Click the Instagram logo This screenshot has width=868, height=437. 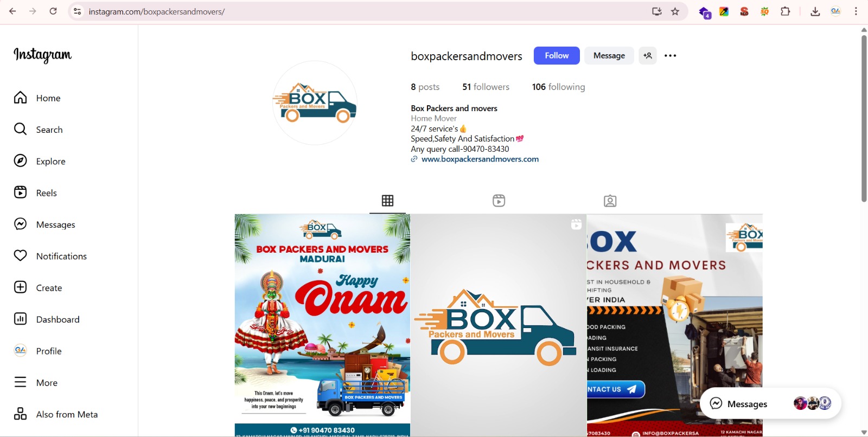pos(42,55)
